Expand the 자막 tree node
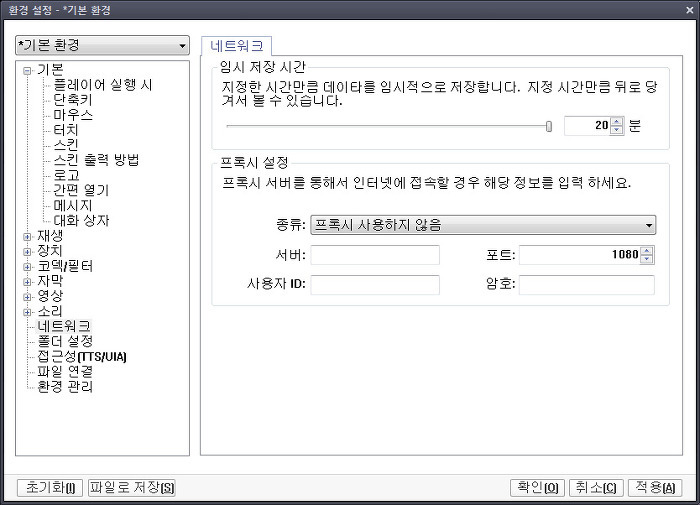Screen dimensions: 700x505 pos(27,282)
